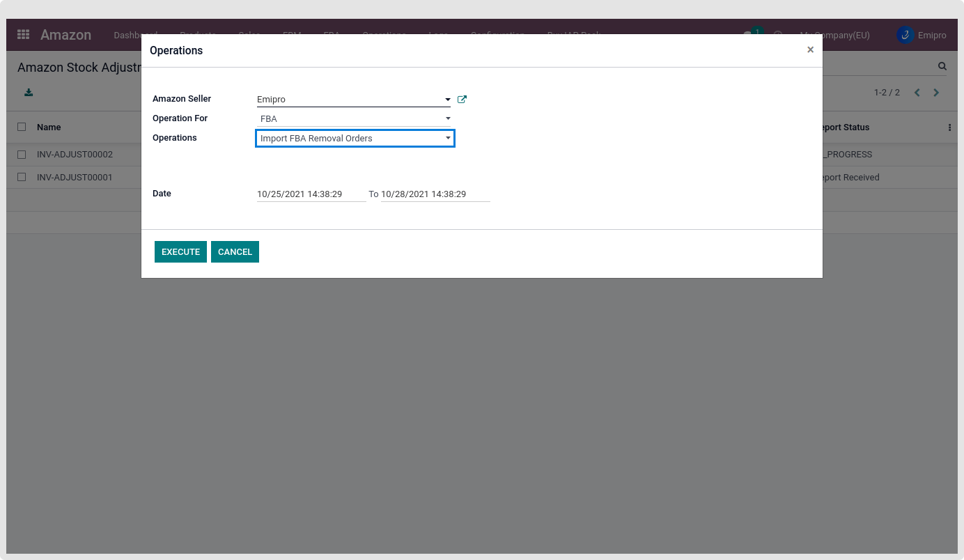Open the My Company(EU) switcher menu

click(x=836, y=35)
